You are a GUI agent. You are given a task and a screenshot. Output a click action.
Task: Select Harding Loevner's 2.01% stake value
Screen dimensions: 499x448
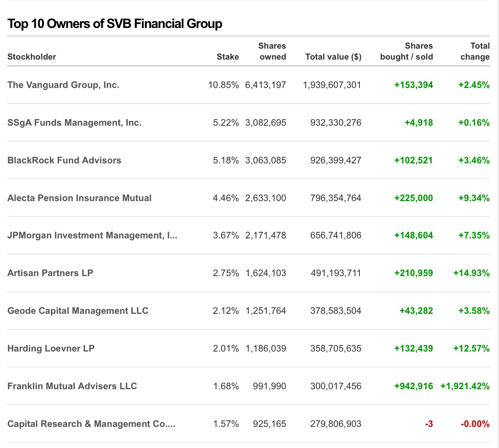point(226,349)
